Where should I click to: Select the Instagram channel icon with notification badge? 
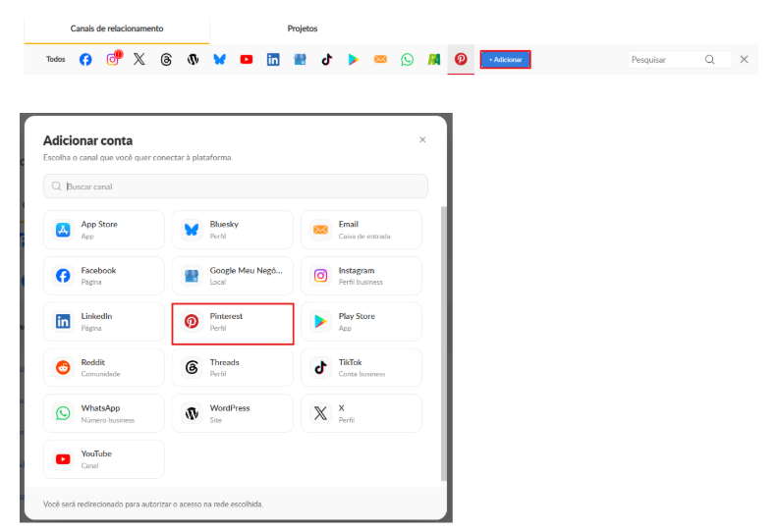[x=113, y=59]
